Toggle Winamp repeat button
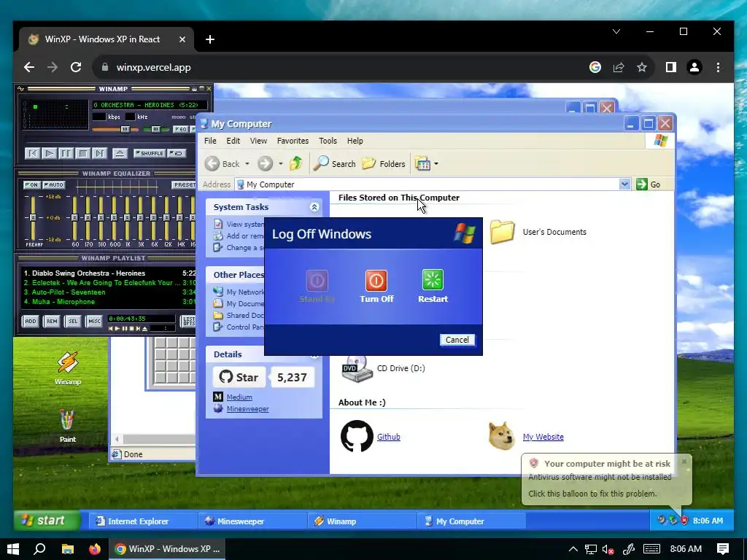Screen dimensions: 747x560 point(177,153)
